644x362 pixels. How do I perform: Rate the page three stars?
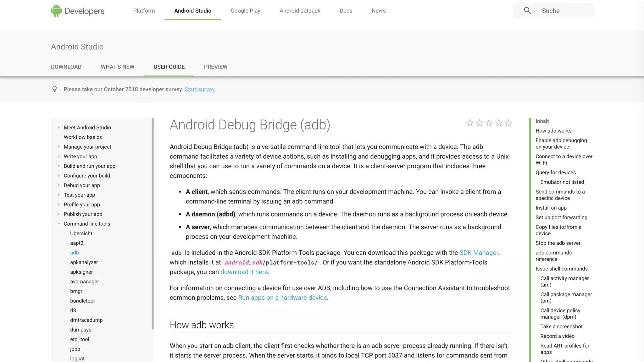pos(489,123)
